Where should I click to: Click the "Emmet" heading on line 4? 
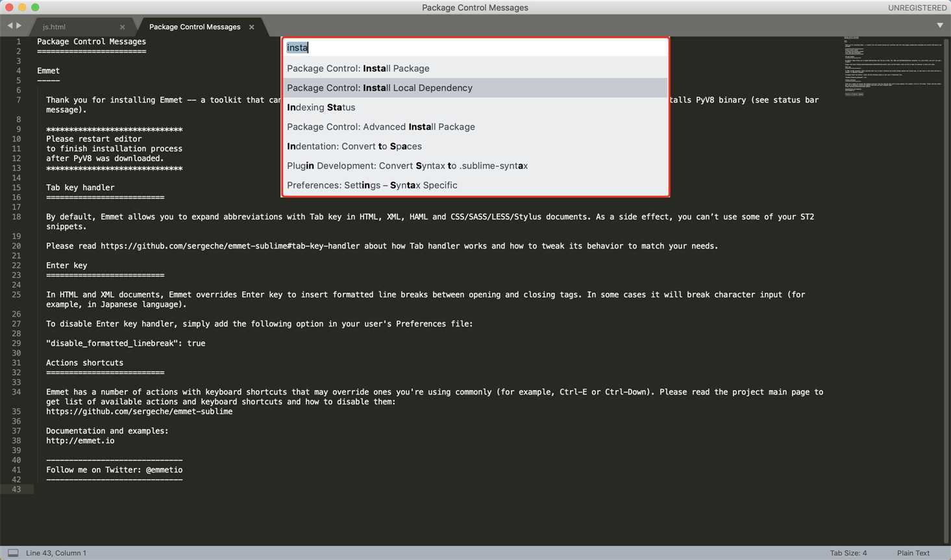[48, 71]
